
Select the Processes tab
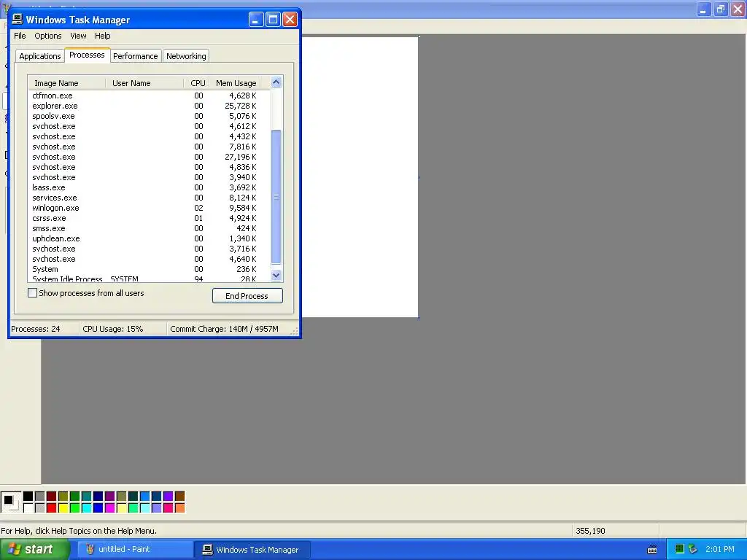[87, 55]
